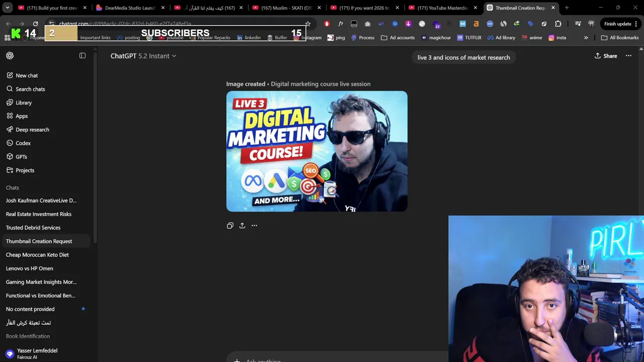The width and height of the screenshot is (644, 362).
Task: Switch to the YouTube Masterclass tab
Action: tap(443, 8)
